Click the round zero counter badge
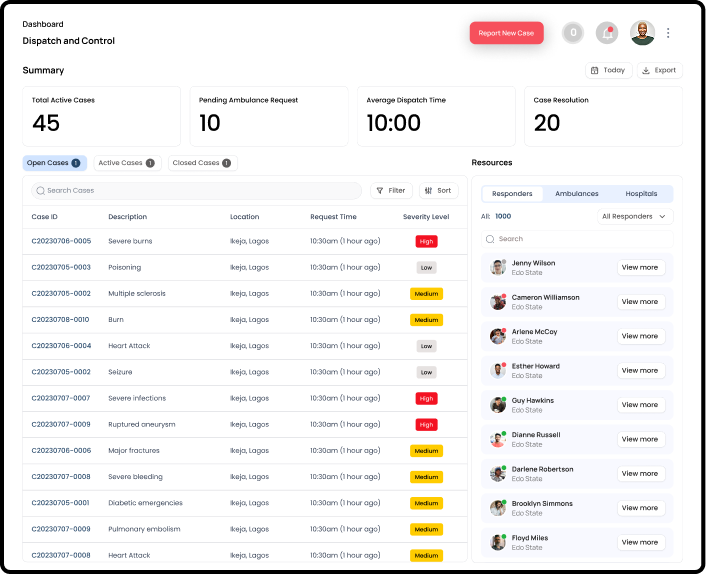The width and height of the screenshot is (706, 574). [573, 33]
